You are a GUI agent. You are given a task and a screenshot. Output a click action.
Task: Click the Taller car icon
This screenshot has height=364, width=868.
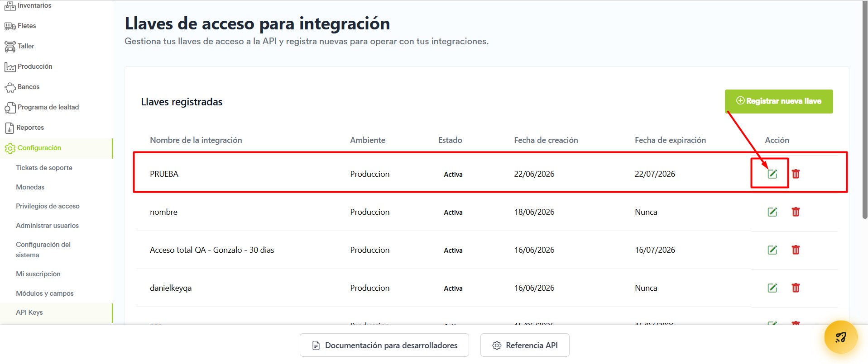click(x=10, y=46)
